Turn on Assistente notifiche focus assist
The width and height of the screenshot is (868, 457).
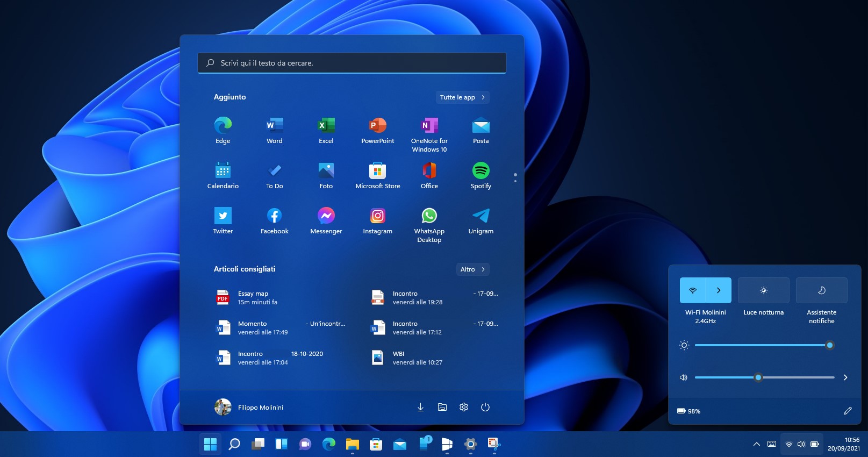[822, 290]
